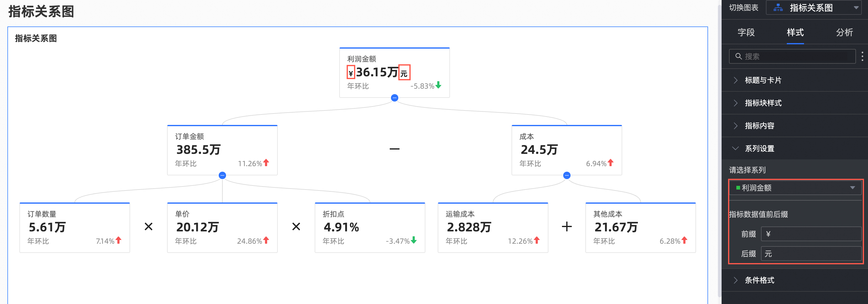
Task: Click the -5.83% value on 利润金额 card
Action: (422, 86)
